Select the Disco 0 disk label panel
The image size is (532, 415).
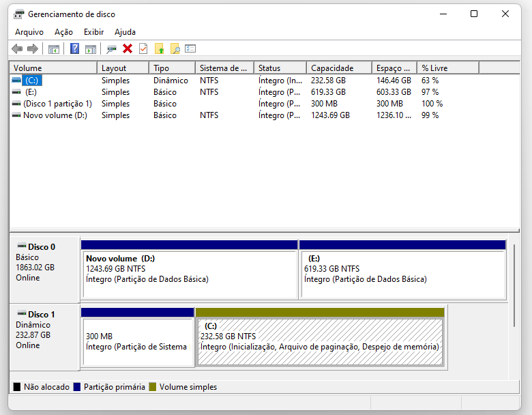coord(45,270)
